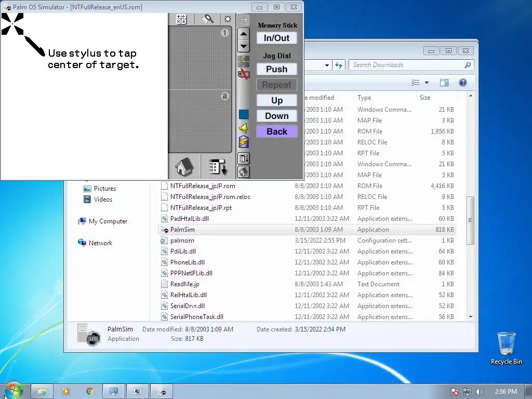Tap the large Menu silkscreen icon
Viewport: 532px width, 399px height.
218,167
